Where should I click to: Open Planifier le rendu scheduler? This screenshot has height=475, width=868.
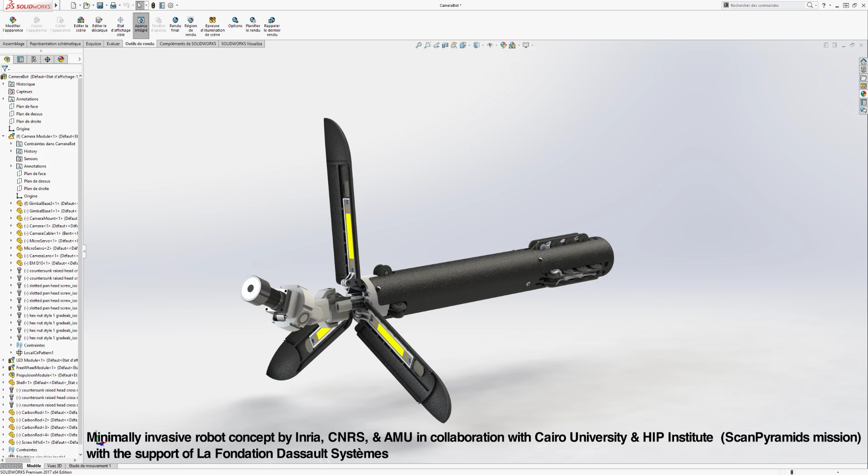(253, 24)
